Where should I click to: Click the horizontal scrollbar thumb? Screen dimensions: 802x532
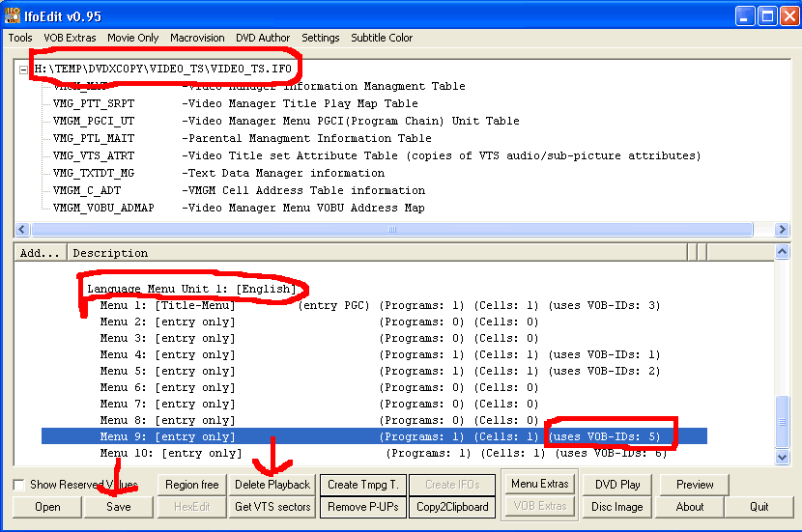[x=392, y=230]
